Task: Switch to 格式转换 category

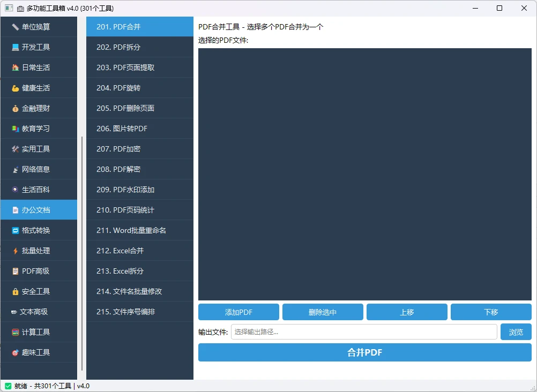Action: coord(39,230)
